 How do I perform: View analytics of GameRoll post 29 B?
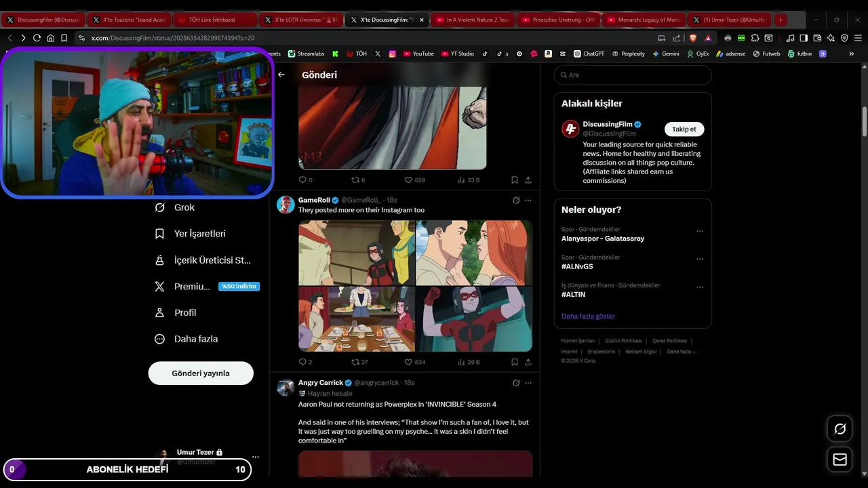coord(469,362)
